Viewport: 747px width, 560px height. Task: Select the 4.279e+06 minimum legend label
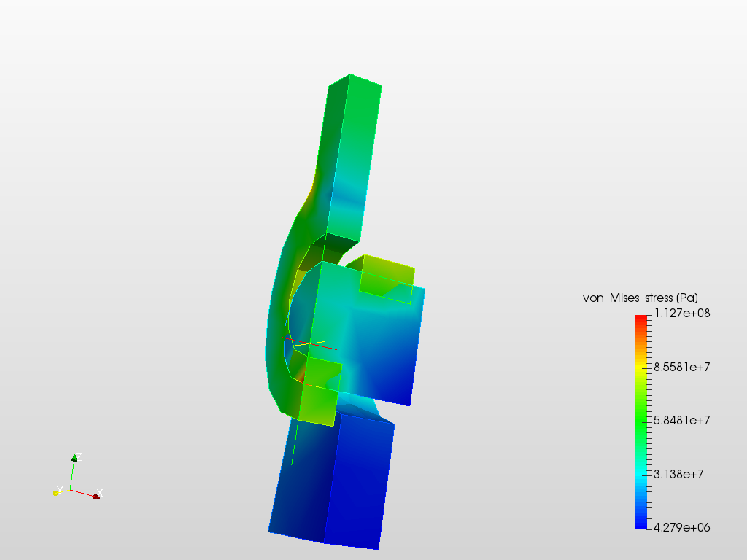coord(682,528)
